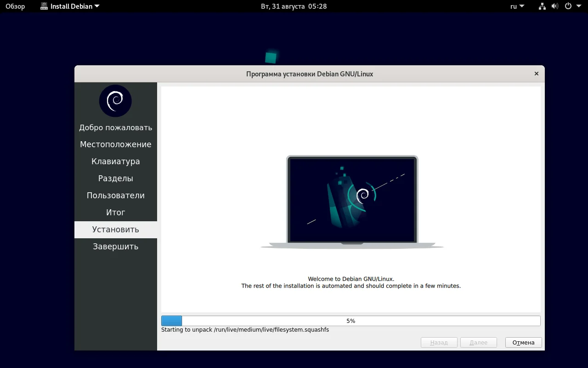588x368 pixels.
Task: Click the laptop slideshow illustration
Action: pyautogui.click(x=352, y=200)
